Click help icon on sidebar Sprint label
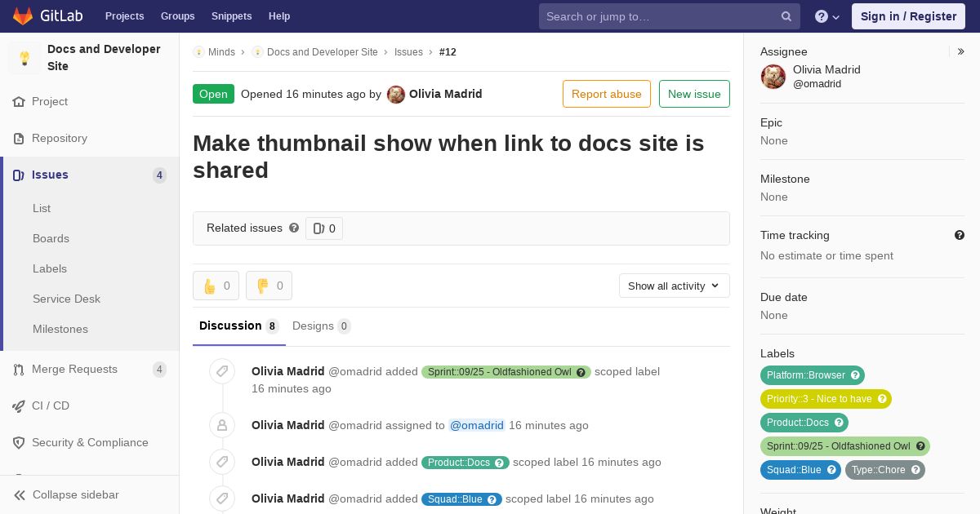This screenshot has height=514, width=980. pos(920,446)
